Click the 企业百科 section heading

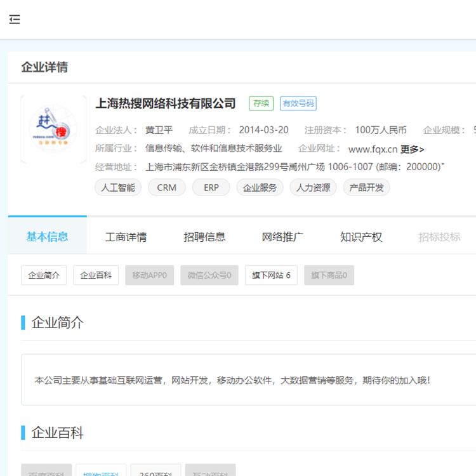(57, 433)
